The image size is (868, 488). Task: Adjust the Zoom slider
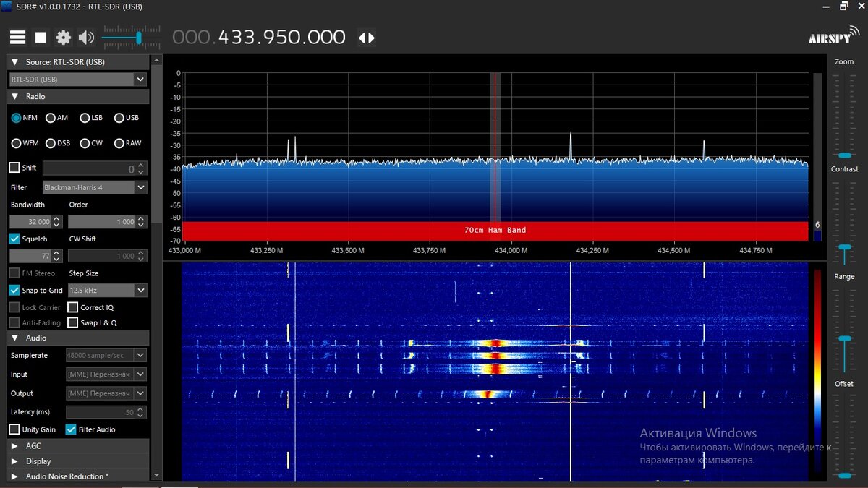pos(844,155)
